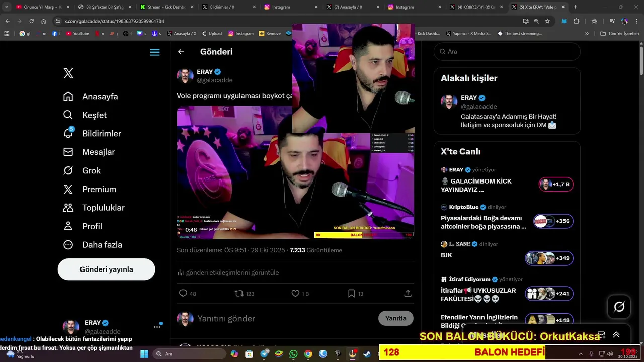
Task: Click taskbar Ara search box
Action: coord(189,354)
